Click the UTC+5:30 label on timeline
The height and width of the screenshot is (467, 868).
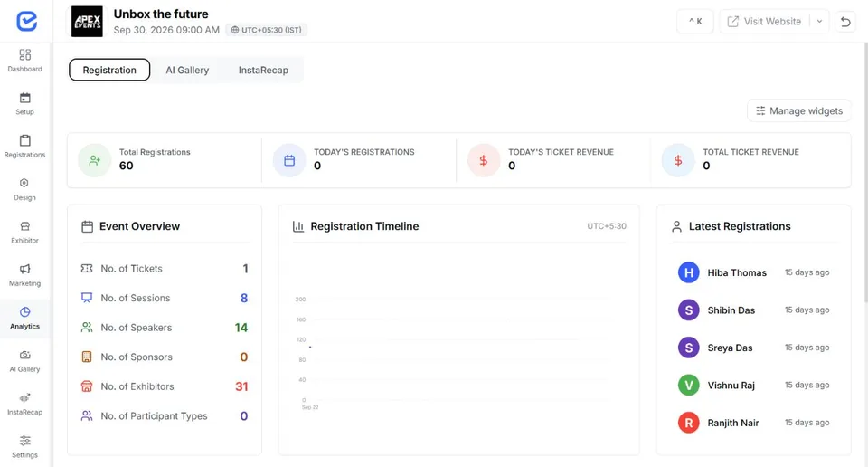point(607,226)
